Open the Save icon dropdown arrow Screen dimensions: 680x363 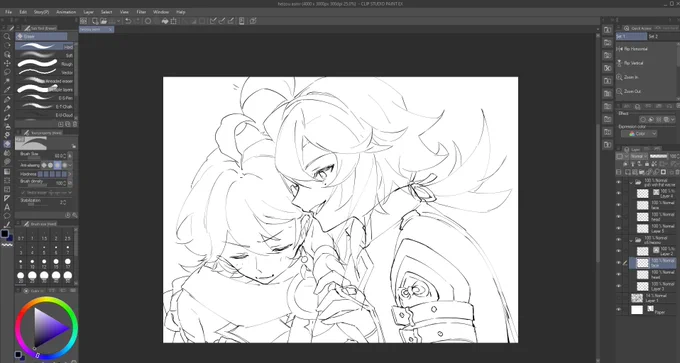click(119, 21)
